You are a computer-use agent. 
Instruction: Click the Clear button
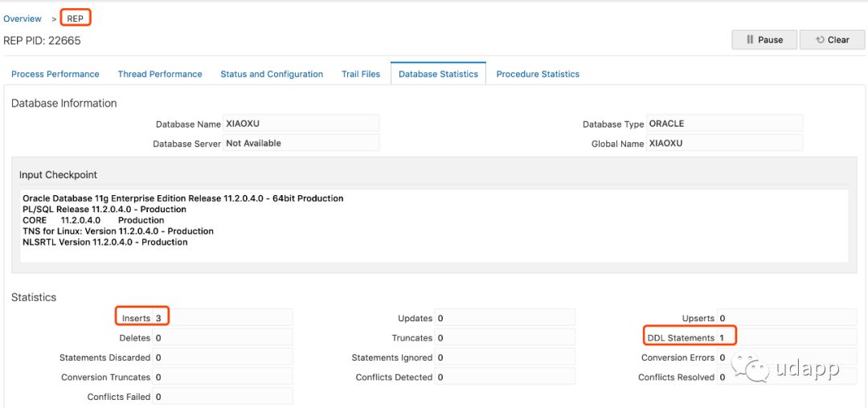coord(832,39)
